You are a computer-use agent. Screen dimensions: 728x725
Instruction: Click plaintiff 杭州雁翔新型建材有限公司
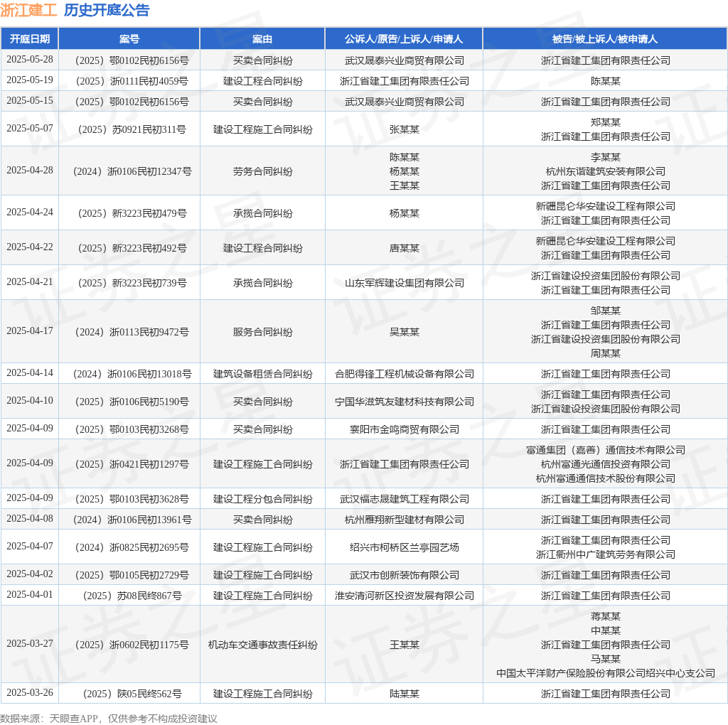(405, 520)
